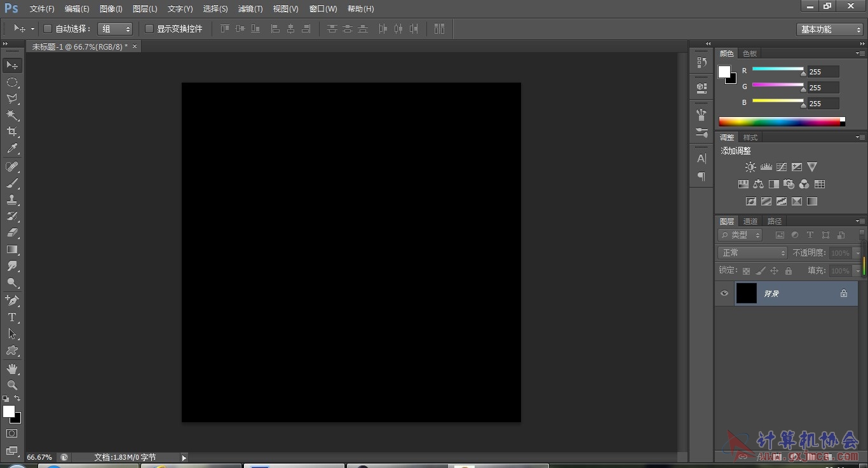Switch to the 样式 tab
Screen dimensions: 868x468
click(750, 137)
